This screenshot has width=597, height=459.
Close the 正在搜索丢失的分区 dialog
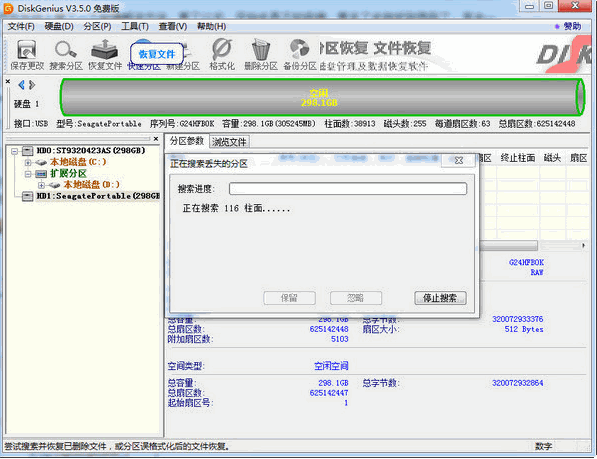pyautogui.click(x=459, y=161)
